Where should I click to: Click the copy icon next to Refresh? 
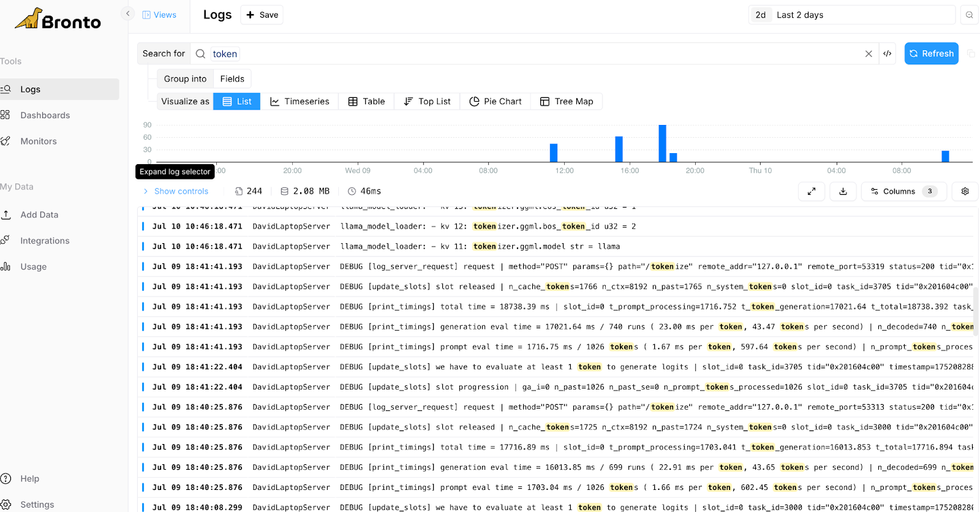(971, 54)
